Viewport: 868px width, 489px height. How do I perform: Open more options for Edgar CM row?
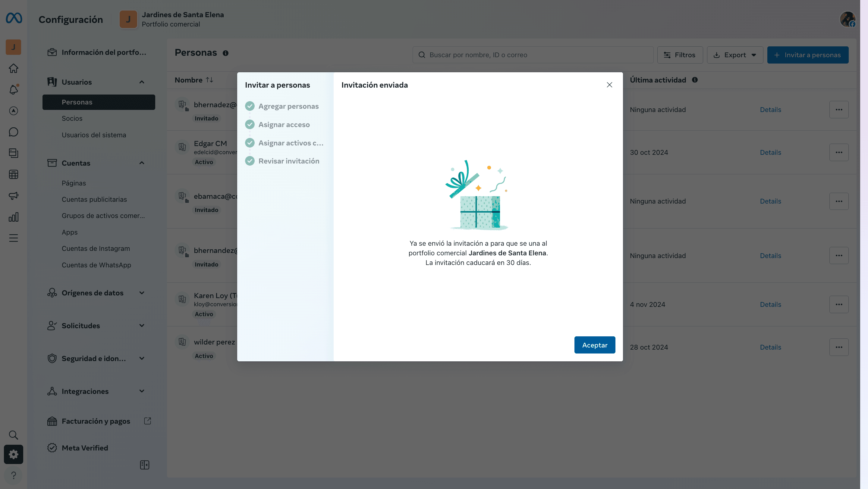[839, 152]
